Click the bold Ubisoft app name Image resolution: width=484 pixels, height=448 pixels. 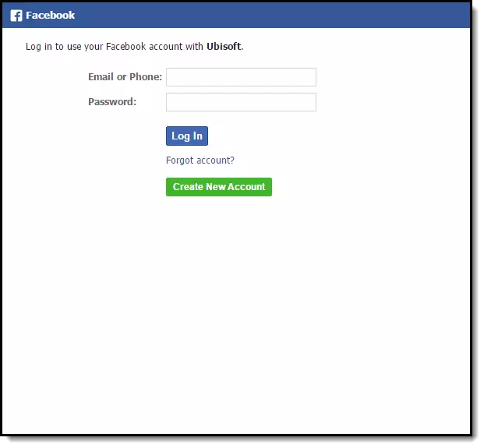(x=224, y=47)
